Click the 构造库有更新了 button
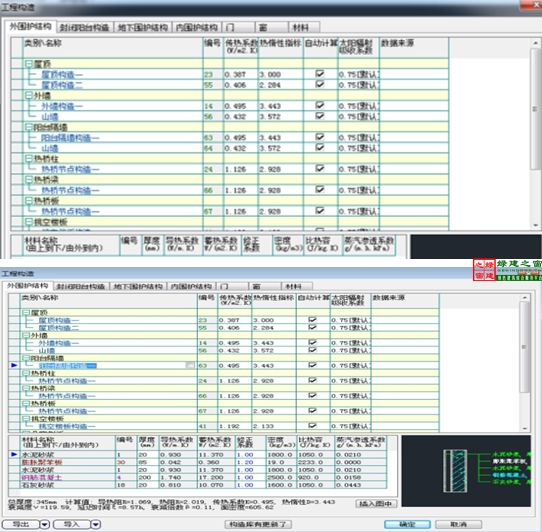542x532 pixels. [258, 524]
